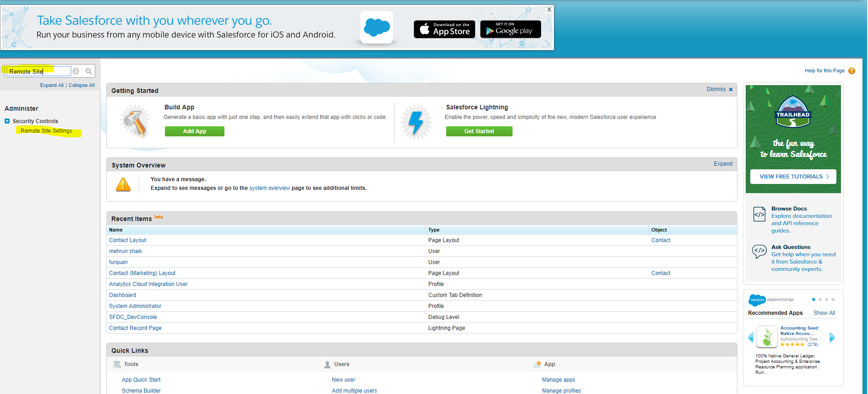Open the Accounting Seed: Native Accounting link

click(x=800, y=331)
